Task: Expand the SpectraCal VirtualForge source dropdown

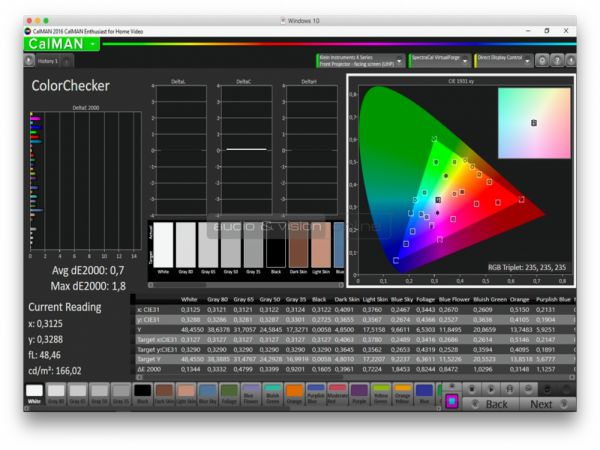Action: [x=465, y=60]
